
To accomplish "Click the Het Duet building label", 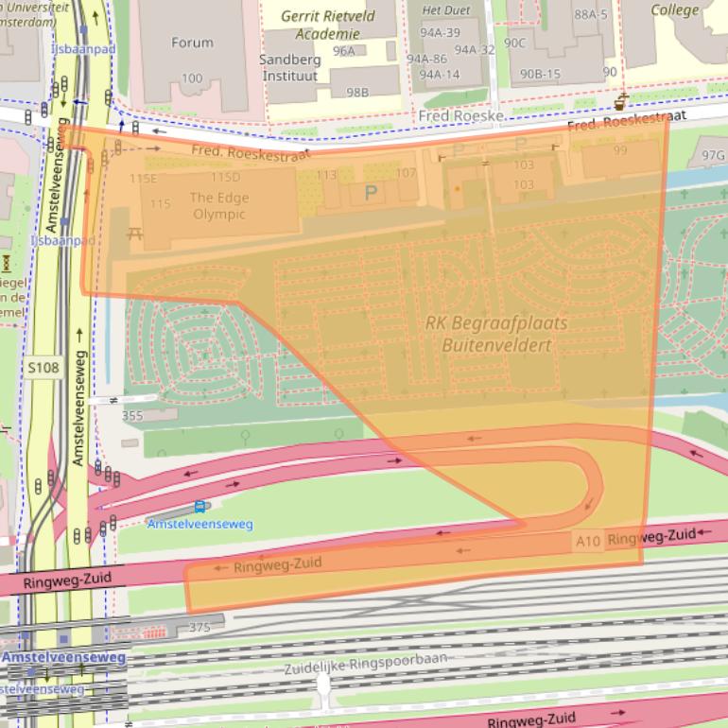I will coord(444,10).
